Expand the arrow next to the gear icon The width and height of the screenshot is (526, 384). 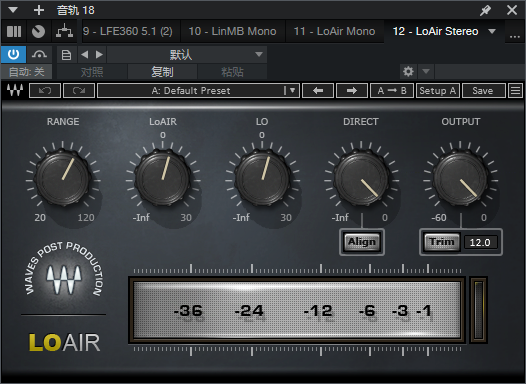(x=426, y=71)
